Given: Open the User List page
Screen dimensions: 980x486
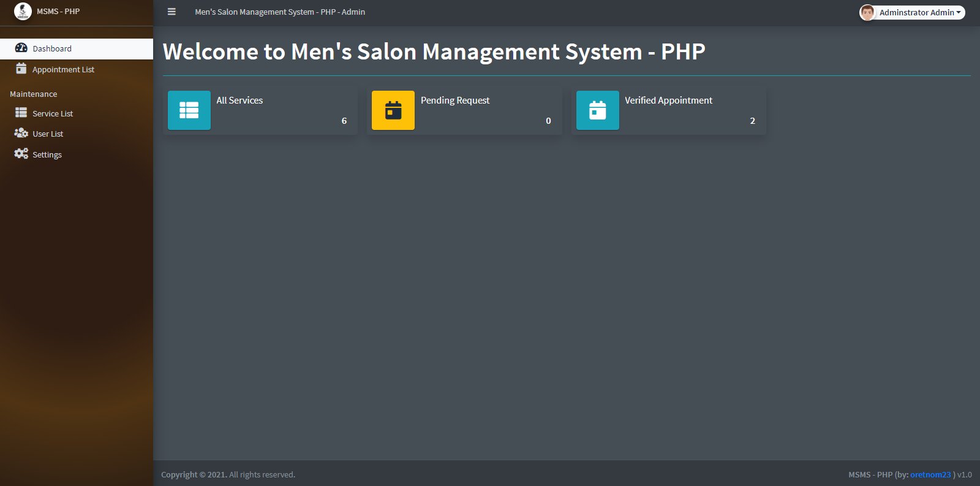Looking at the screenshot, I should (77, 134).
